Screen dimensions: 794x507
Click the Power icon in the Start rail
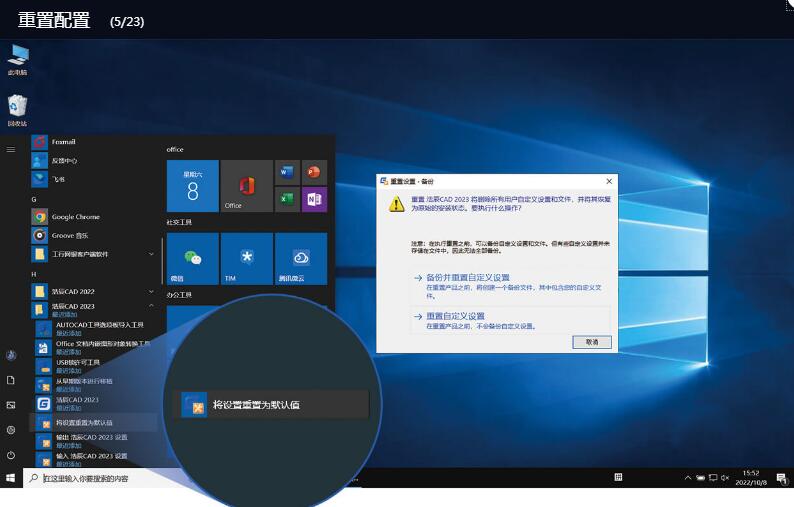[11, 455]
